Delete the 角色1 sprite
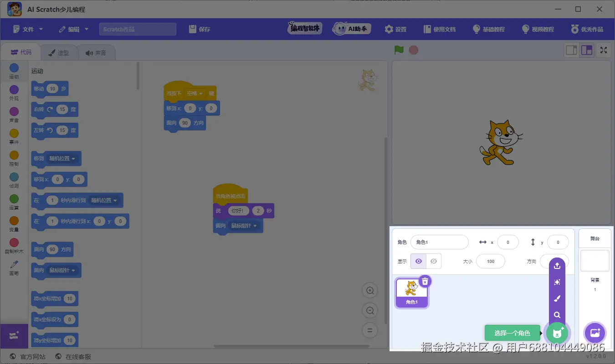615x364 pixels. click(x=425, y=281)
